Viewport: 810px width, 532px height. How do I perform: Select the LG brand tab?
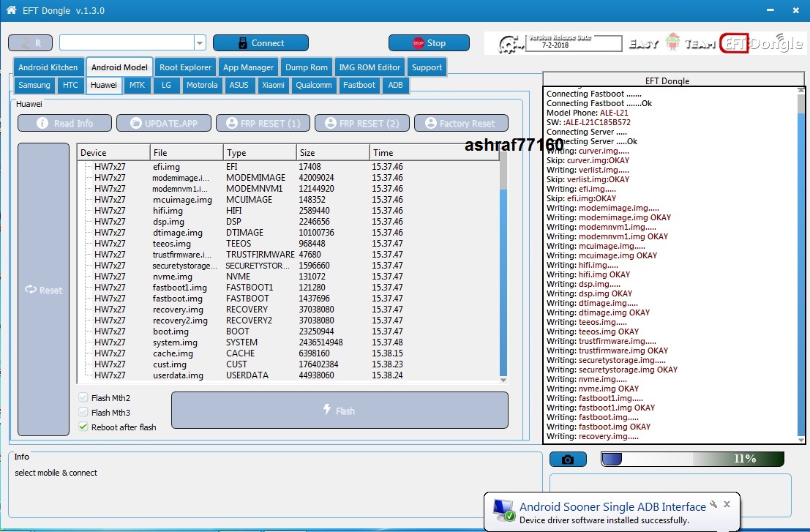point(166,85)
